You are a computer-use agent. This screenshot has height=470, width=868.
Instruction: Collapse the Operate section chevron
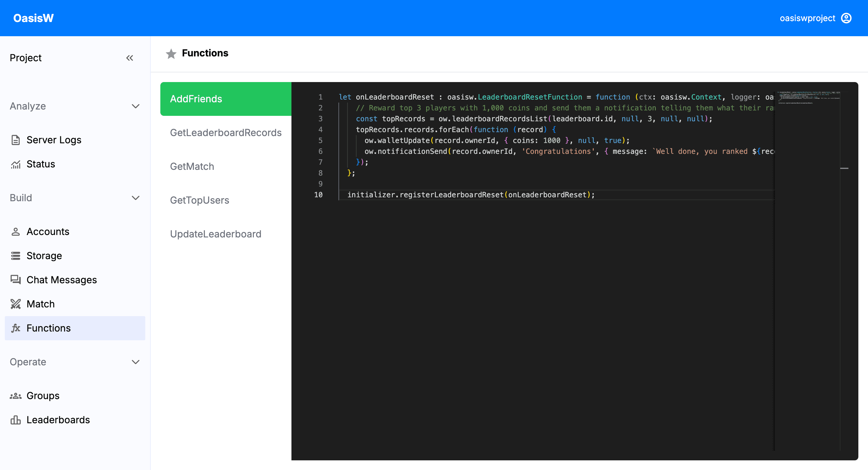(x=135, y=362)
